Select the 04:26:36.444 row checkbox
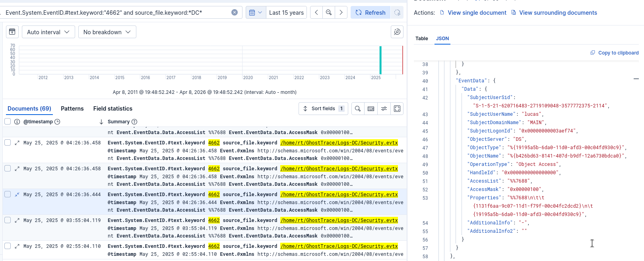 coord(8,194)
